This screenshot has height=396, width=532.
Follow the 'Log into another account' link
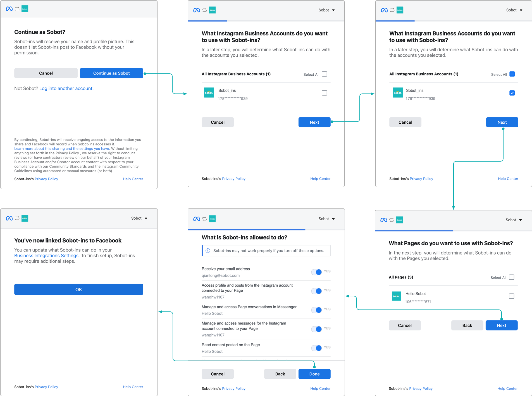tap(66, 88)
